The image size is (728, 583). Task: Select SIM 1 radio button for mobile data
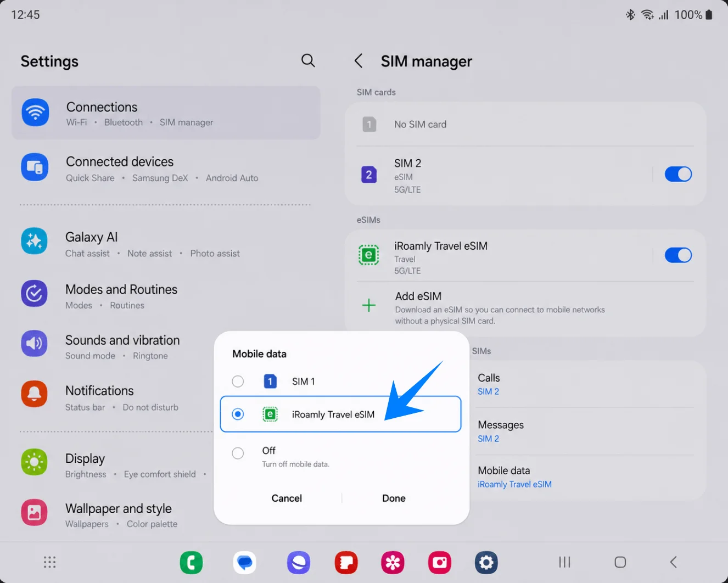click(x=238, y=381)
